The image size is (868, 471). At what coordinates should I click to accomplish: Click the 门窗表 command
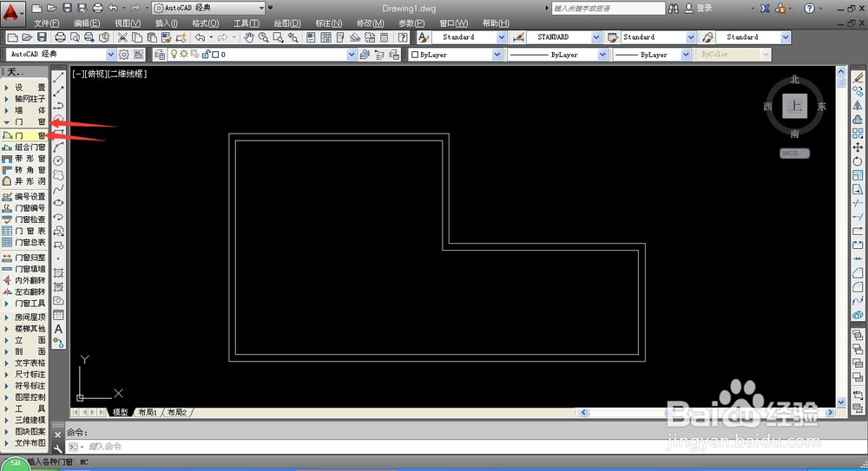point(24,231)
